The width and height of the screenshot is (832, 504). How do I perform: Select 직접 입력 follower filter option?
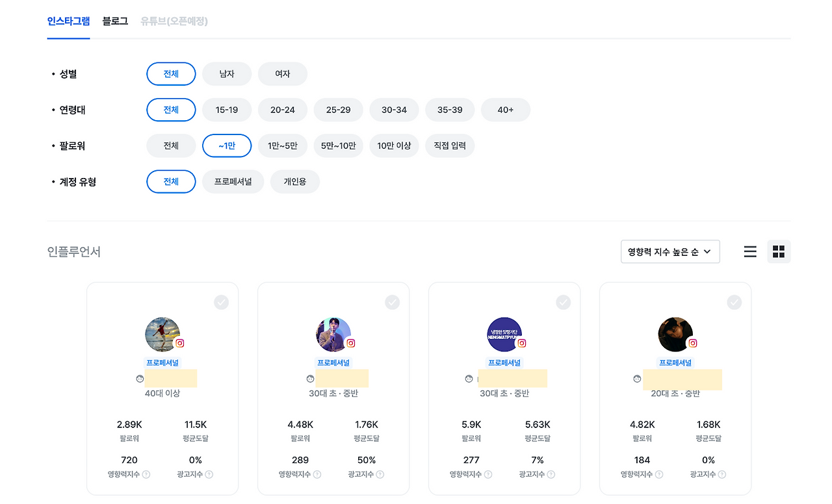coord(450,146)
